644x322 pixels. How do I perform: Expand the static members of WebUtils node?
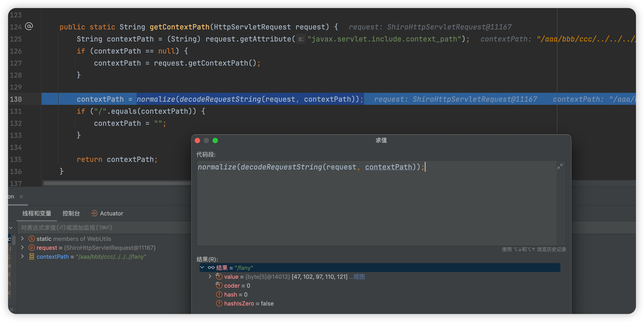22,238
